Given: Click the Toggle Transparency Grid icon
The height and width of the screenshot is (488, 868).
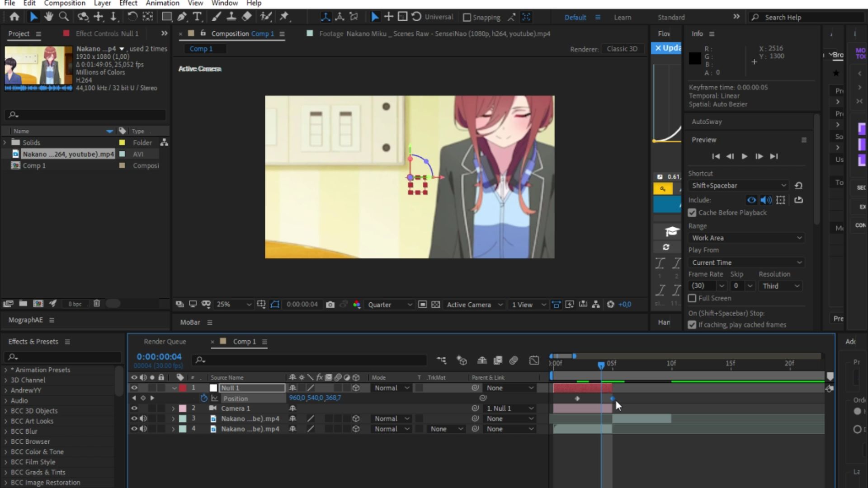Looking at the screenshot, I should click(x=435, y=305).
